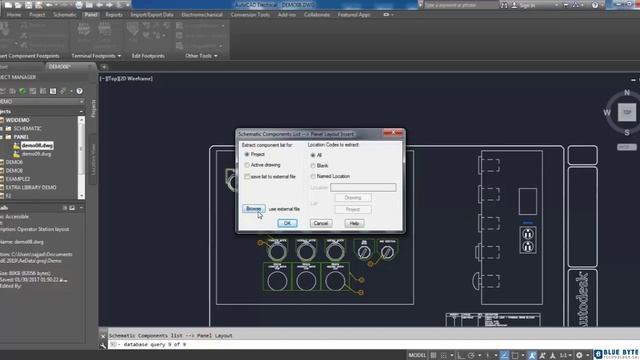This screenshot has width=640, height=360.
Task: Toggle polar tracking icon in status bar
Action: [x=471, y=355]
